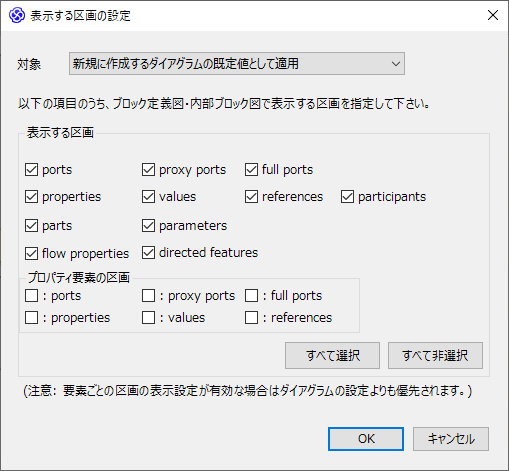
Task: Click the キャンセル button
Action: pyautogui.click(x=451, y=439)
